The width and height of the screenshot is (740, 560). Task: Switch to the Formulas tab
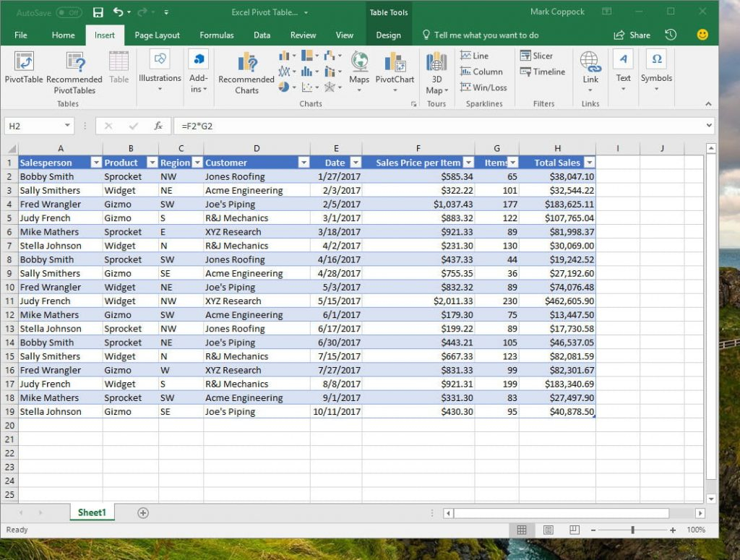click(216, 35)
